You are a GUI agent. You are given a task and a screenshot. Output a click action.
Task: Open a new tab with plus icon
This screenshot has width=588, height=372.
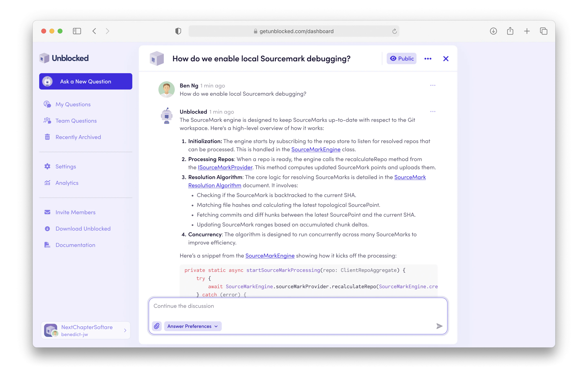[x=527, y=31]
